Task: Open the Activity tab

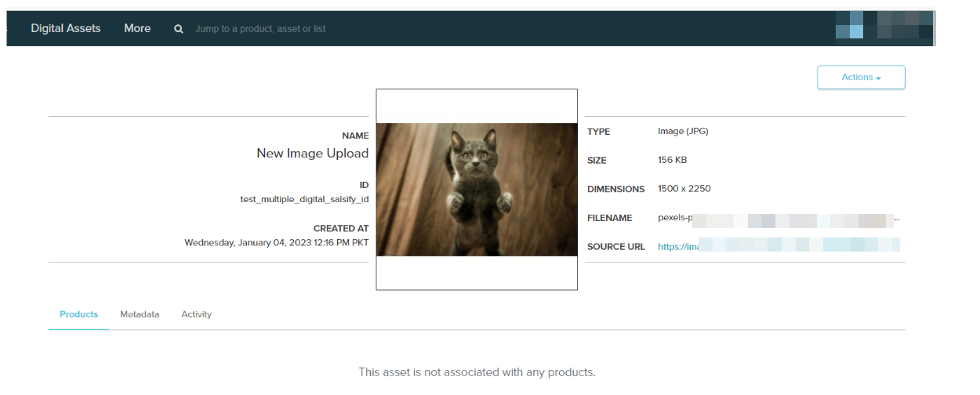Action: point(196,314)
